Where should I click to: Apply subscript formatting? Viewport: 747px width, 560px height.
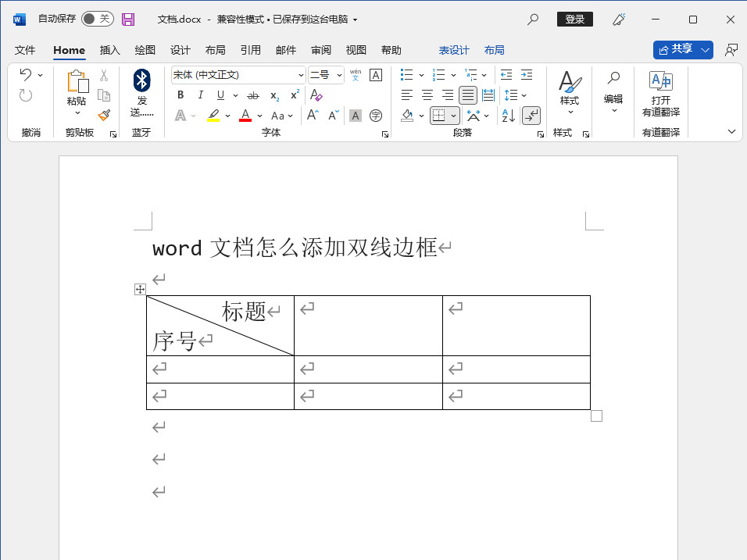click(274, 96)
